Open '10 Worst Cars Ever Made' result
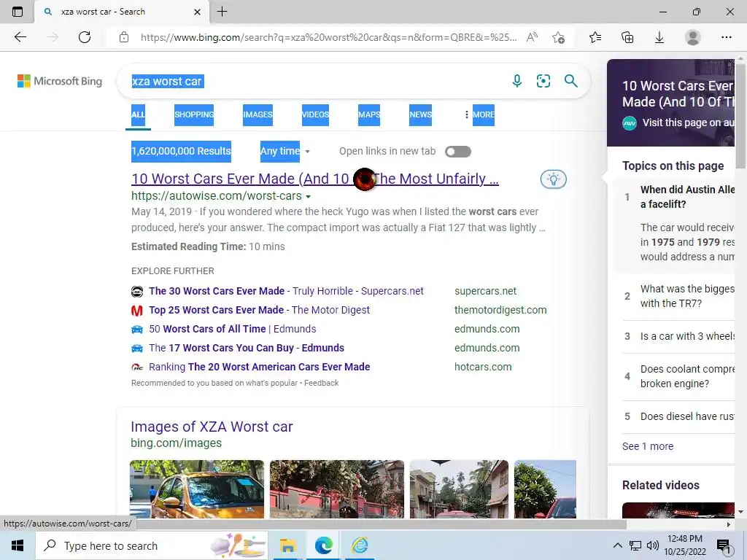This screenshot has height=560, width=747. [x=315, y=179]
